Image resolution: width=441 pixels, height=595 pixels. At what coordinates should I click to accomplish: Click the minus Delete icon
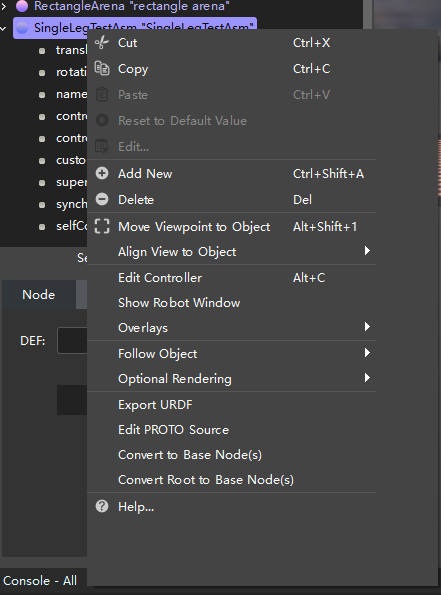[102, 199]
